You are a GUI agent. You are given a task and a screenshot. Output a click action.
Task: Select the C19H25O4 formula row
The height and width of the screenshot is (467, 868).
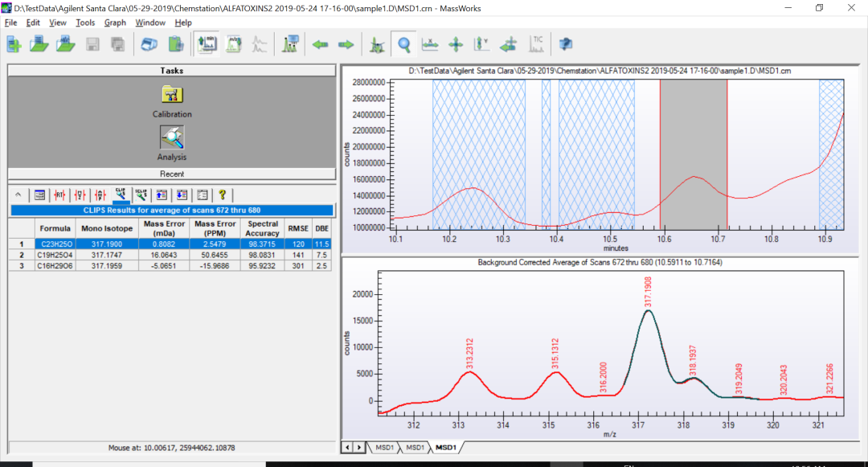56,254
